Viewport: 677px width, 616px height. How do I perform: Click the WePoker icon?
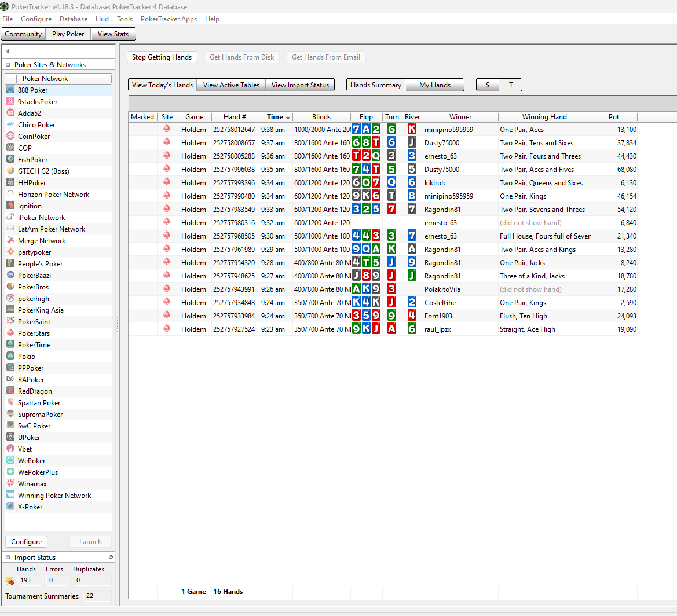point(11,461)
